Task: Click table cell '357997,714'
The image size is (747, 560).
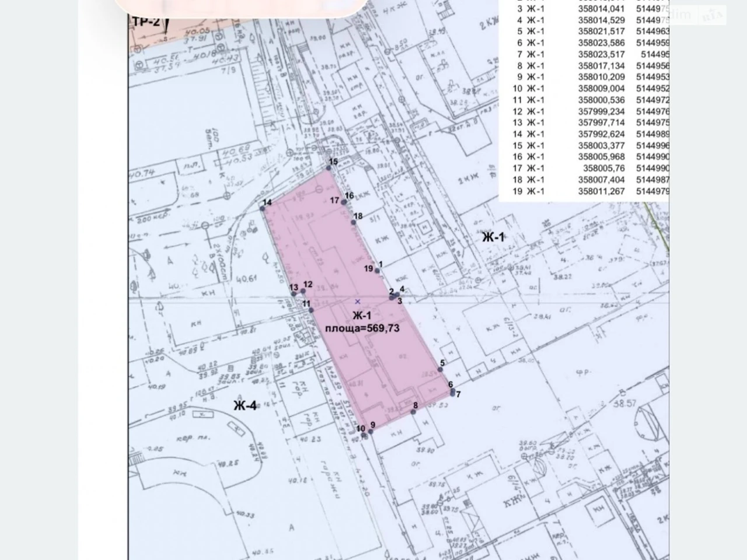Action: point(601,123)
